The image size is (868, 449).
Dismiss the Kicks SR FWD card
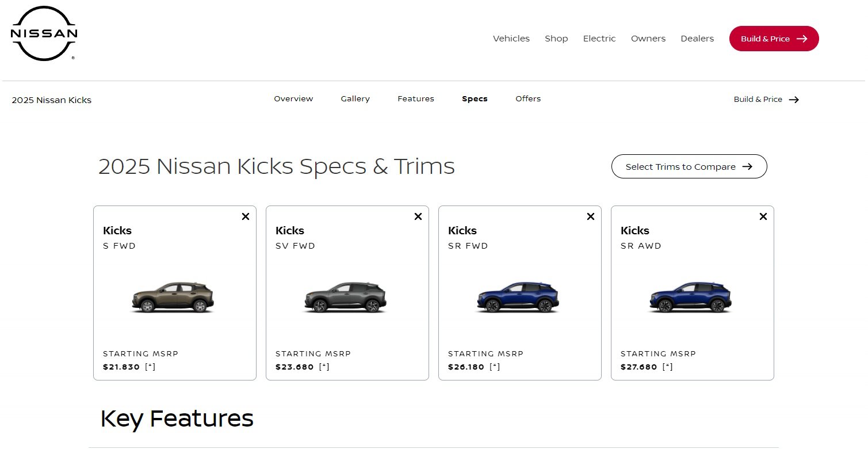[x=591, y=216]
